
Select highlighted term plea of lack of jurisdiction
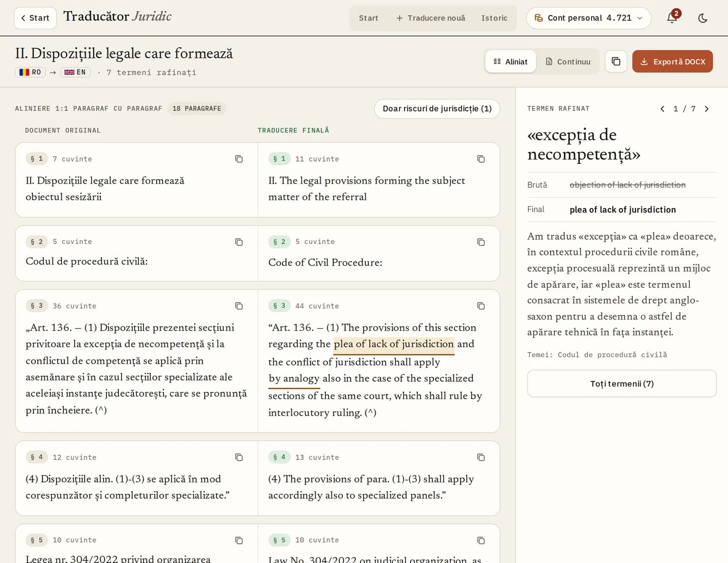pyautogui.click(x=394, y=344)
